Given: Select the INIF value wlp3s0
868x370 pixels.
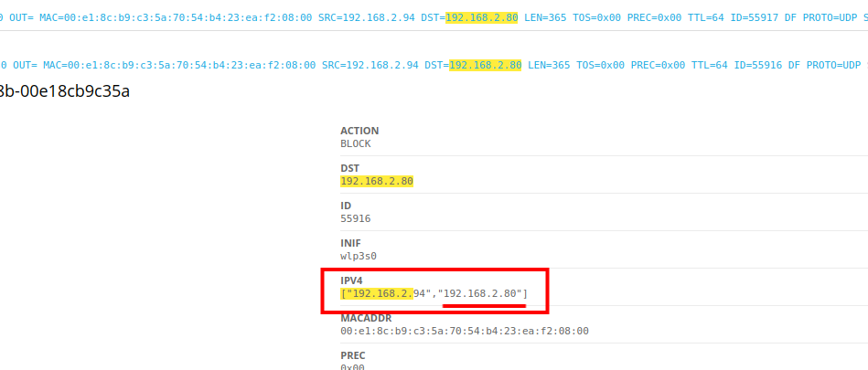Looking at the screenshot, I should pos(359,257).
